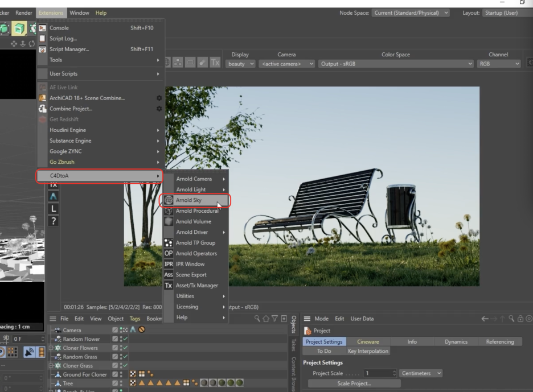The height and width of the screenshot is (392, 533).
Task: Click the Arnold A icon in side toolbar
Action: [x=54, y=196]
